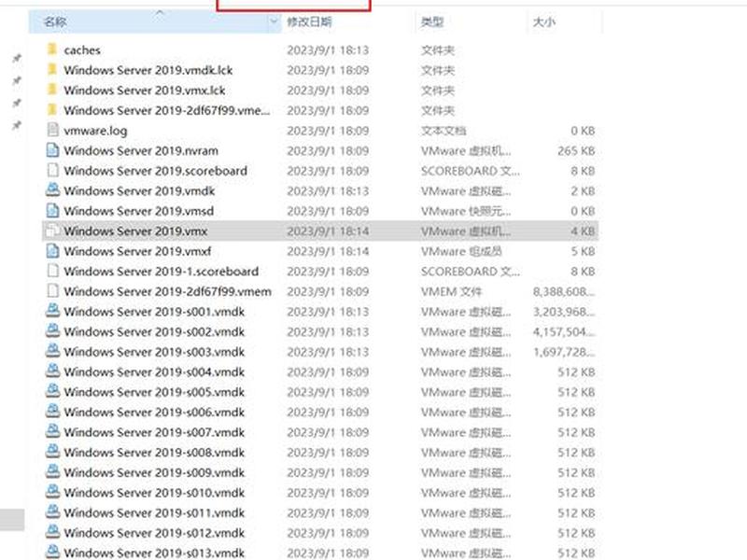Click the pin icon level with the vmware.log row
Viewport: 747px width, 560px height.
17,125
